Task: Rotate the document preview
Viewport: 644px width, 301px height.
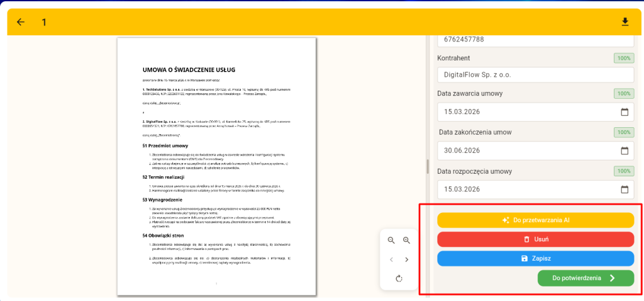Action: (x=399, y=278)
